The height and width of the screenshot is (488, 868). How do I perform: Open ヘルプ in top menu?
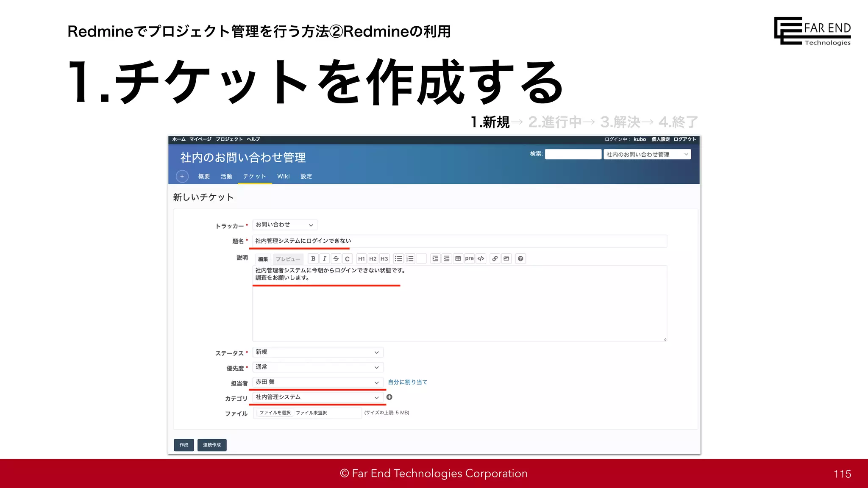[253, 139]
